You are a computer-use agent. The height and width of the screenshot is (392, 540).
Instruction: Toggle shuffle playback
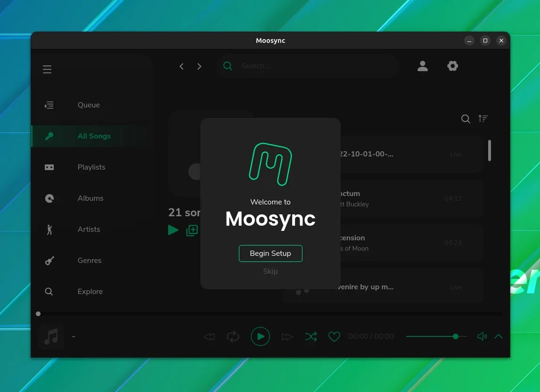(311, 336)
